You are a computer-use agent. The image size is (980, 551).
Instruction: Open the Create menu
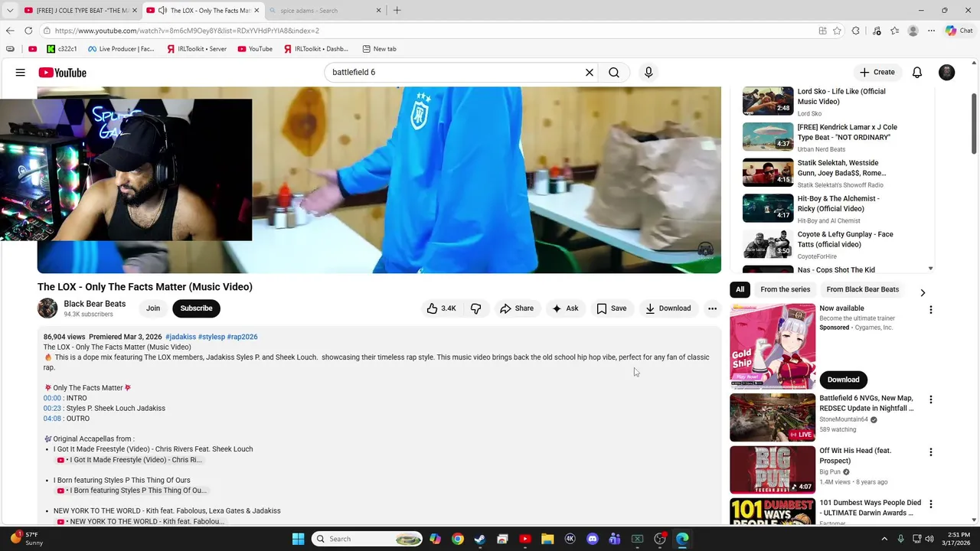pyautogui.click(x=877, y=73)
